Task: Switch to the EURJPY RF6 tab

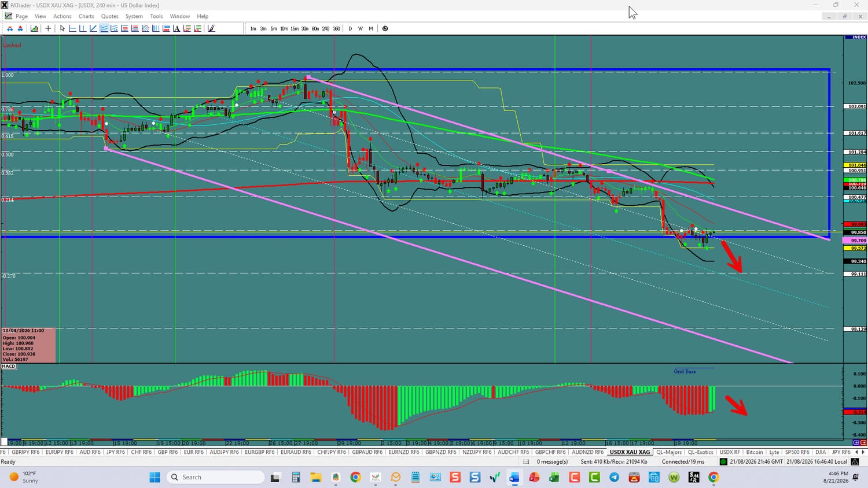Action: pyautogui.click(x=59, y=452)
